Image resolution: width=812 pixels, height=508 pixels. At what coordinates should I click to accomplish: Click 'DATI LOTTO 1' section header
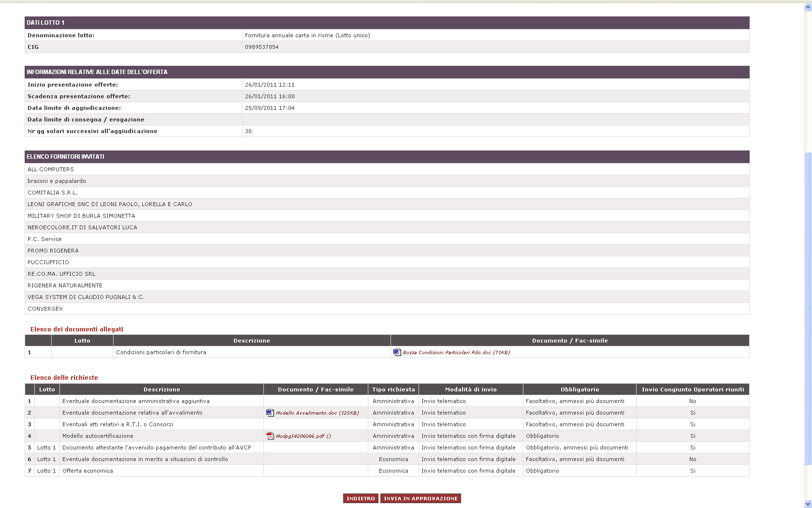click(387, 23)
